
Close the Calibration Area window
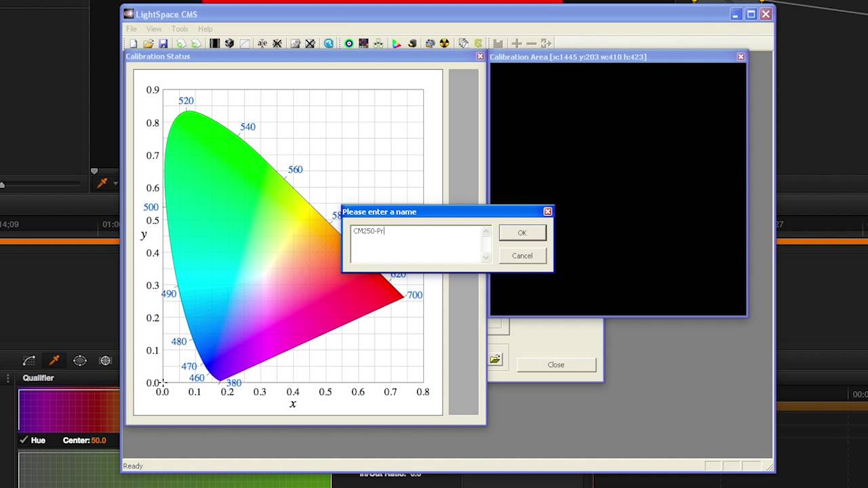click(x=741, y=57)
